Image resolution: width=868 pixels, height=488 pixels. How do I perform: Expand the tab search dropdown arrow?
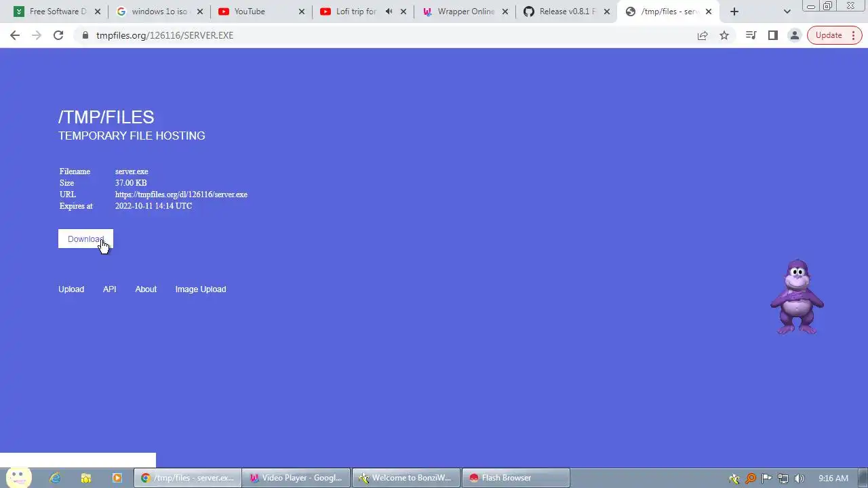click(x=787, y=12)
